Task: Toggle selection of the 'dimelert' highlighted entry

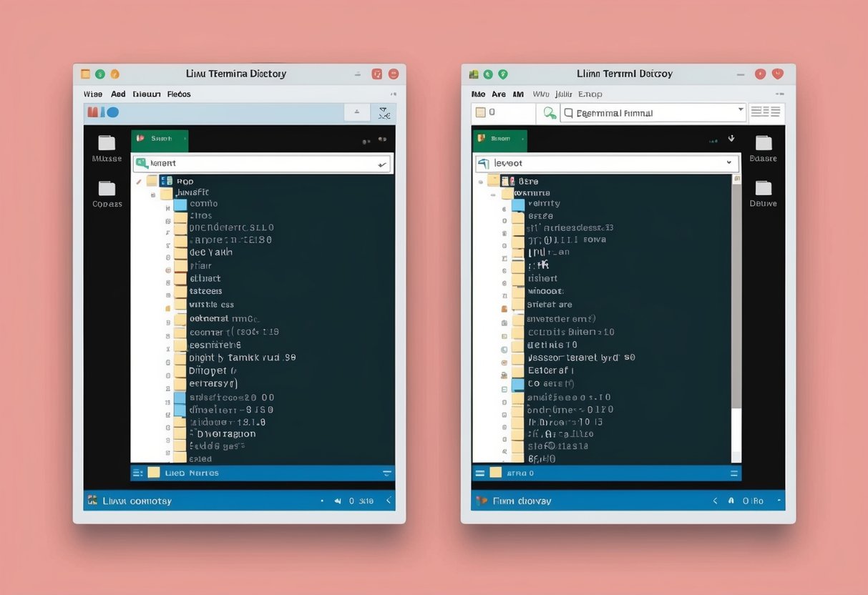Action: [215, 409]
